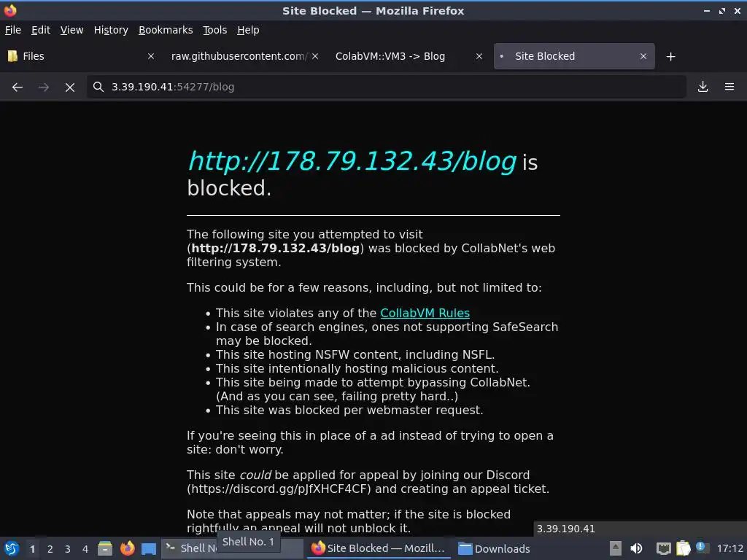Image resolution: width=747 pixels, height=560 pixels.
Task: Click the blue desktop icon in quick launch
Action: 149,548
